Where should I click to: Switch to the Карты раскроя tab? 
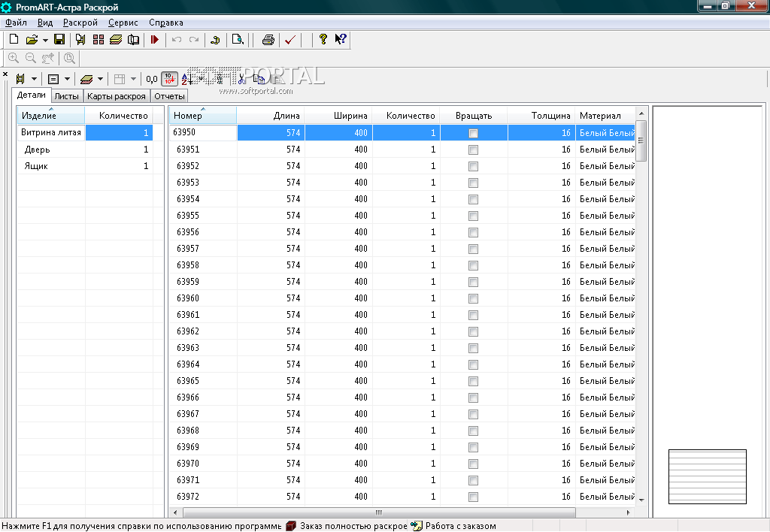coord(116,96)
